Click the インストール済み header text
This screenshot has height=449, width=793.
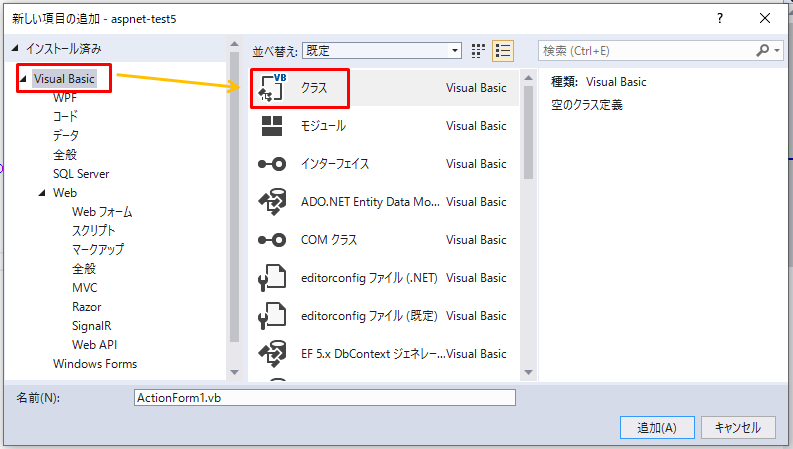pyautogui.click(x=64, y=49)
